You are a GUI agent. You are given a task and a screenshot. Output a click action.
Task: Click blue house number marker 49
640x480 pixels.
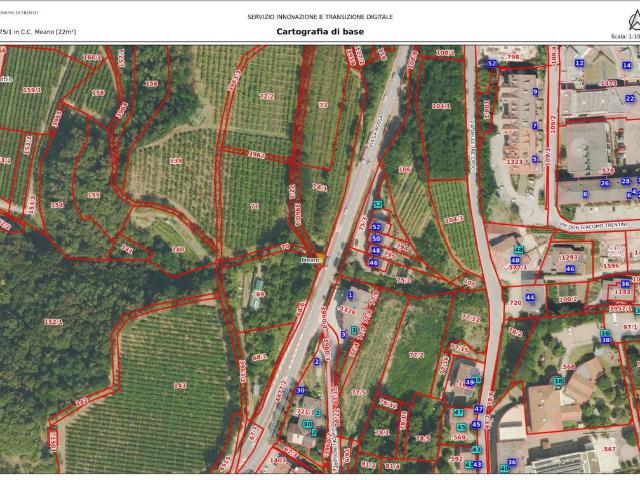point(469,382)
